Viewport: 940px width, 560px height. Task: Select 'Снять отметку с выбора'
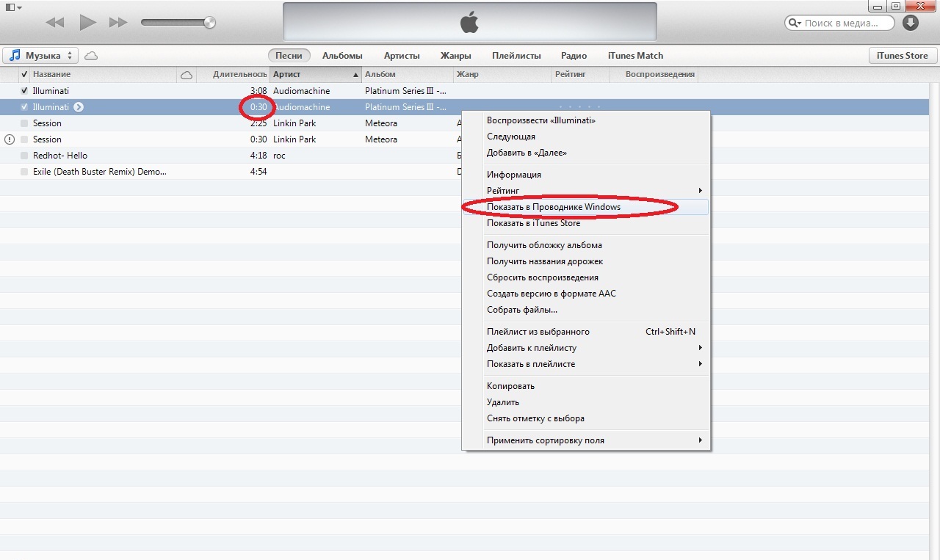pos(585,418)
